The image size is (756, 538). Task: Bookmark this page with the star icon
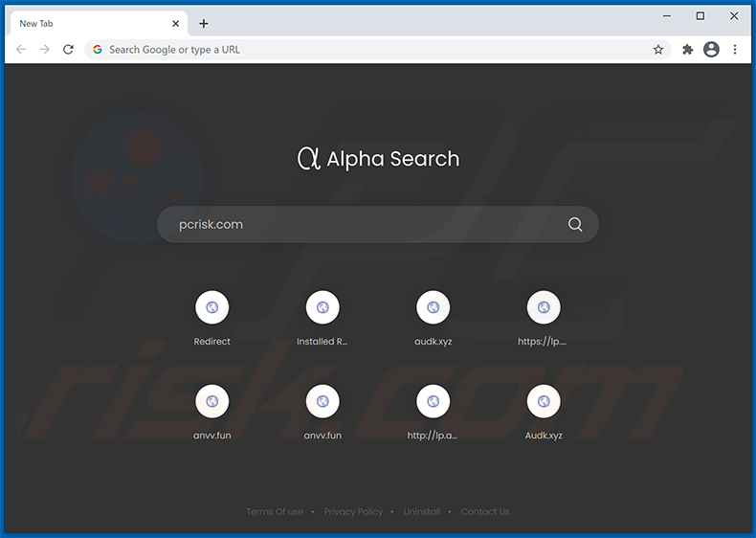pyautogui.click(x=658, y=49)
